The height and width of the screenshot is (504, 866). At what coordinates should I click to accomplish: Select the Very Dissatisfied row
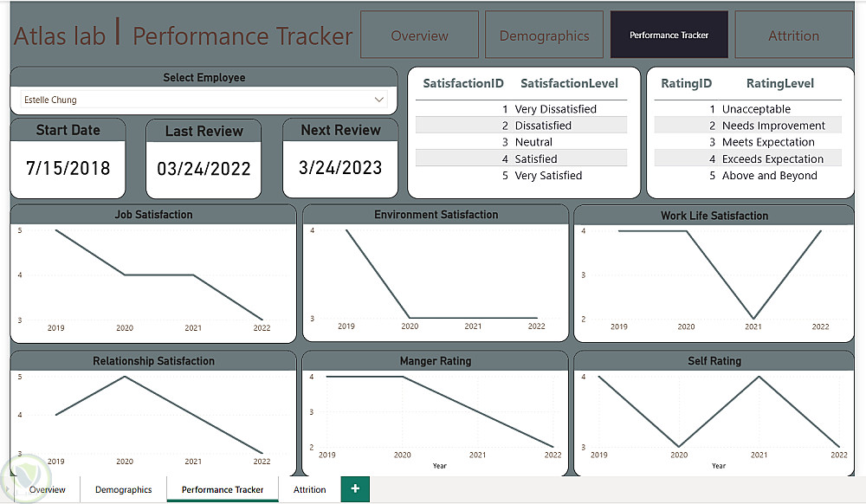pyautogui.click(x=521, y=109)
